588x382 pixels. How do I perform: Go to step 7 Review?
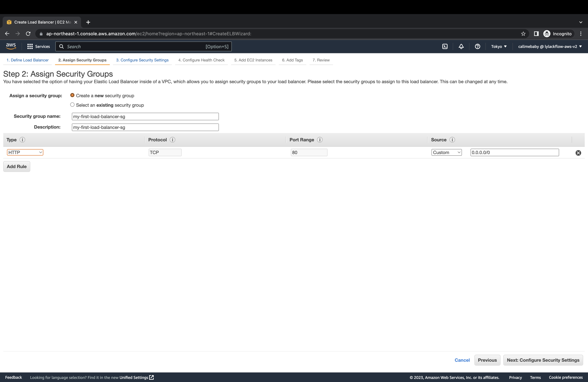321,60
